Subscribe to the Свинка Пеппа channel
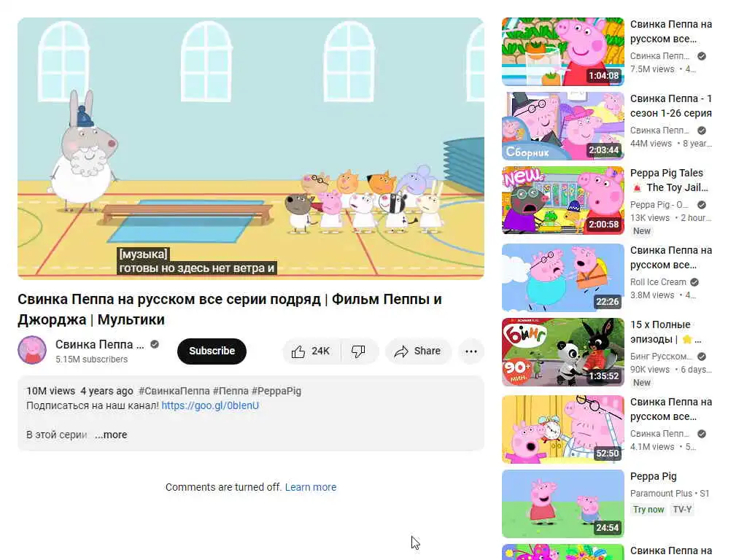 tap(212, 351)
